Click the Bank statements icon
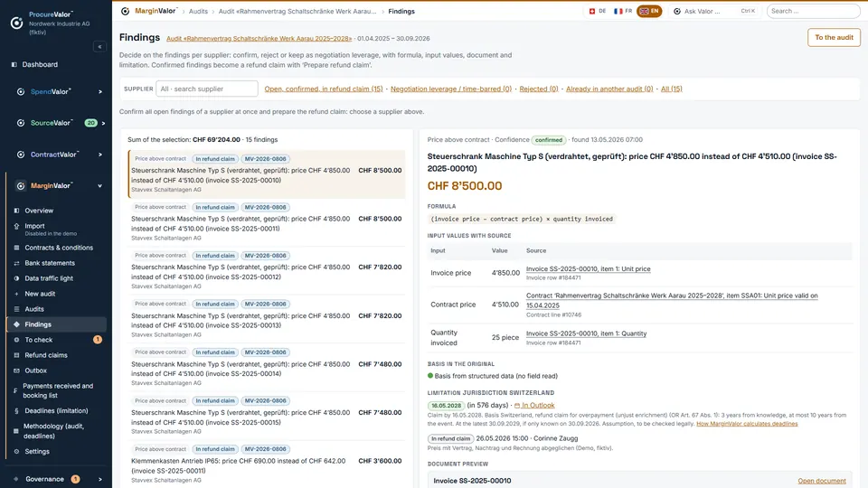This screenshot has height=488, width=868. click(16, 263)
